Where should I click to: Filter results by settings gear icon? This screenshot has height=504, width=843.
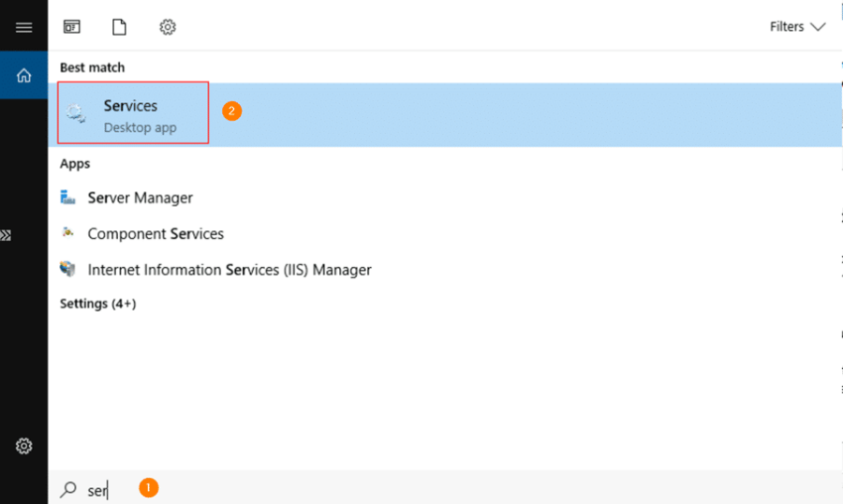coord(168,26)
